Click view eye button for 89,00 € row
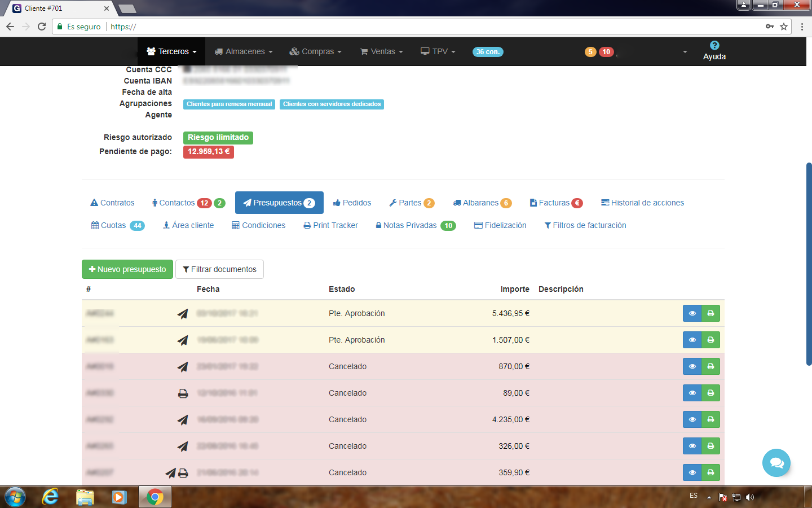 (692, 393)
